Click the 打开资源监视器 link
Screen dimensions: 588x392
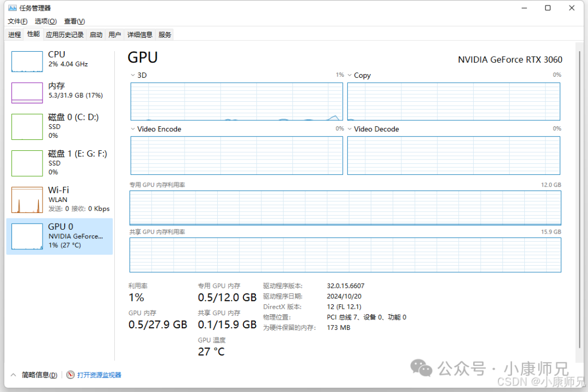click(x=99, y=375)
